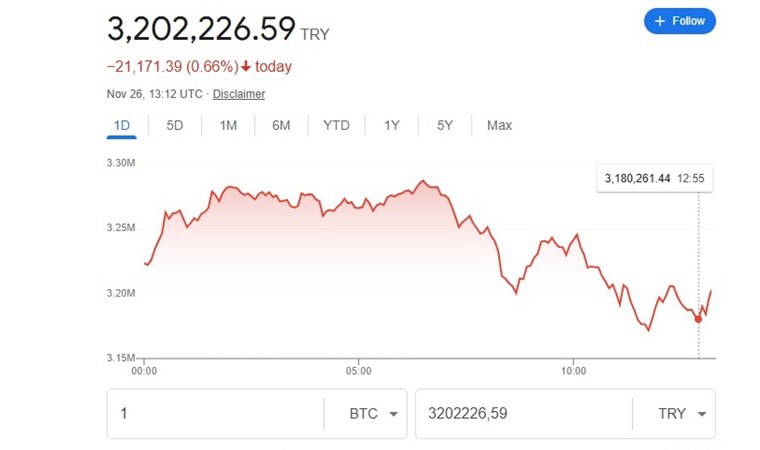Click the plus icon in Follow
This screenshot has width=760, height=450.
point(659,21)
